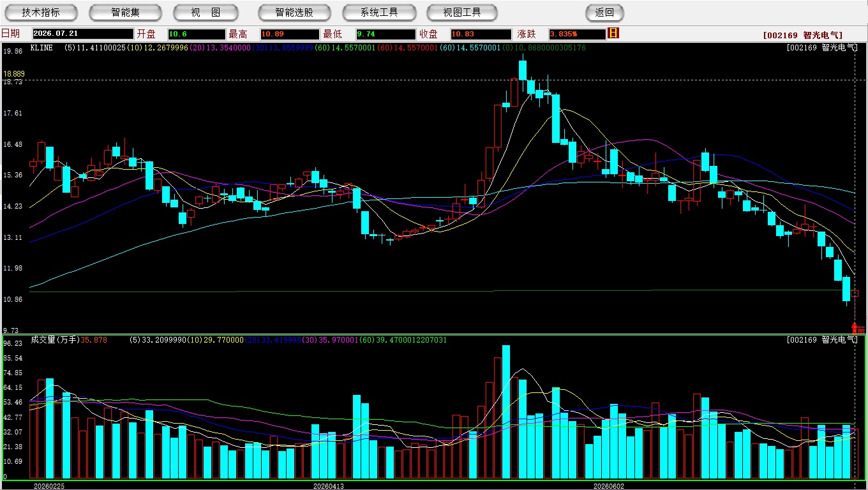
Task: Click the 20260602 date label on time axis
Action: [609, 486]
